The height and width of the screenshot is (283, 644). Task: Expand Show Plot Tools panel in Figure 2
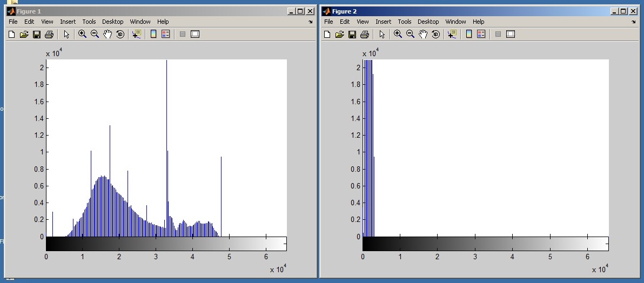[511, 34]
